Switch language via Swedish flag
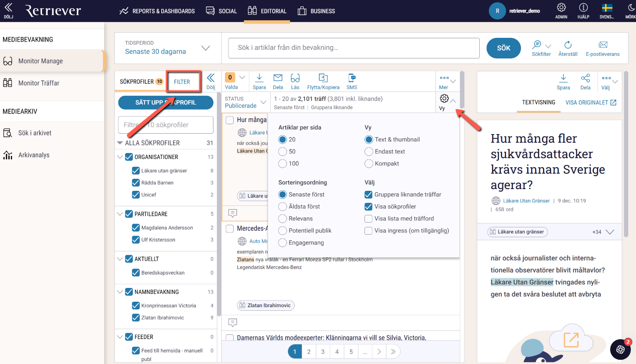 pyautogui.click(x=607, y=8)
